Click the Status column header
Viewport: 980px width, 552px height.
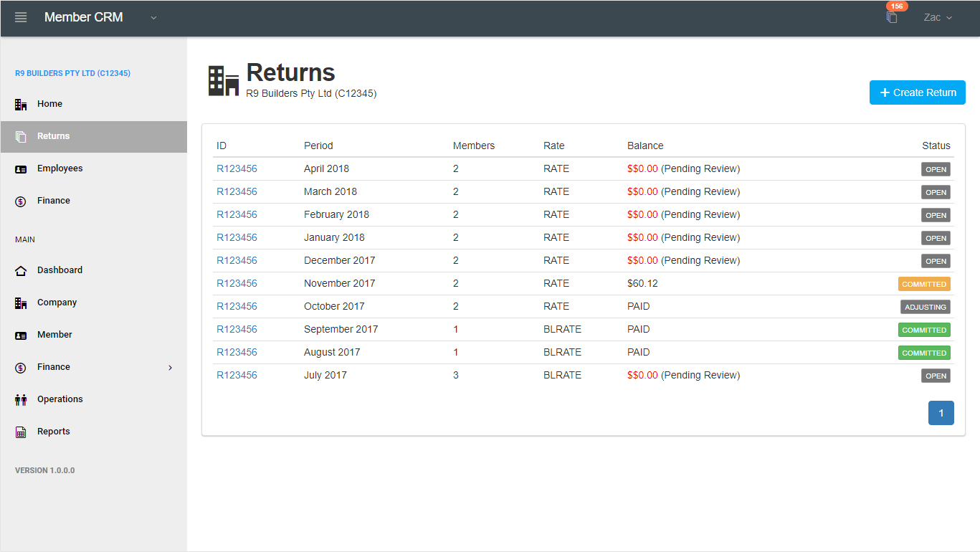click(x=936, y=146)
